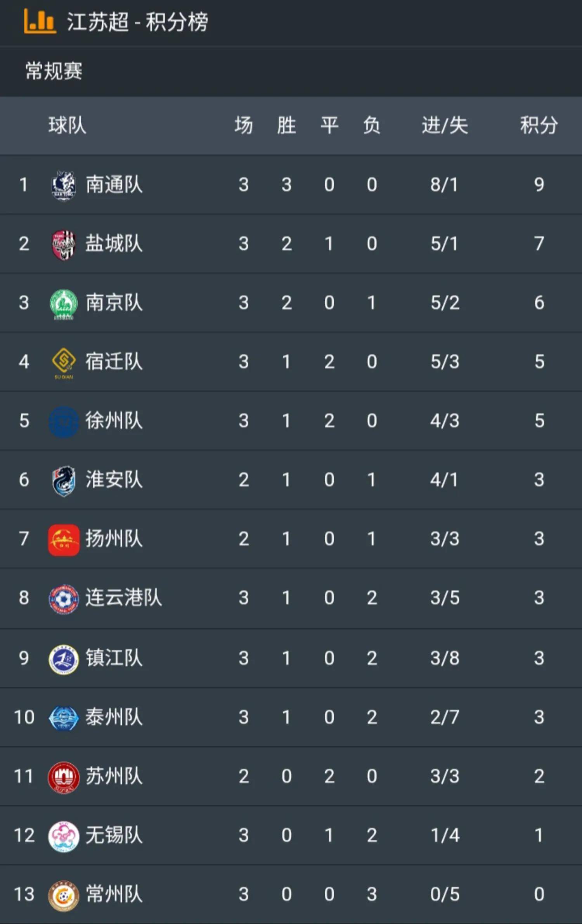Select the green 南京队 team logo
This screenshot has width=582, height=924.
tap(64, 303)
